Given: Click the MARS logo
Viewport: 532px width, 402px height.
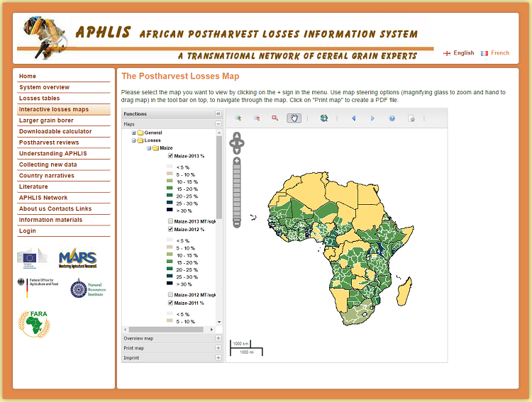Looking at the screenshot, I should [78, 258].
